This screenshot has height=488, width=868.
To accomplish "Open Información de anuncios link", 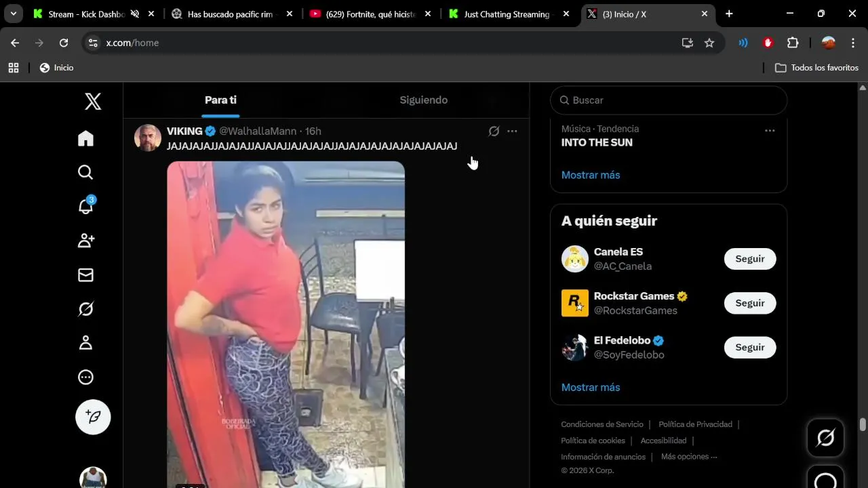I will tap(603, 457).
